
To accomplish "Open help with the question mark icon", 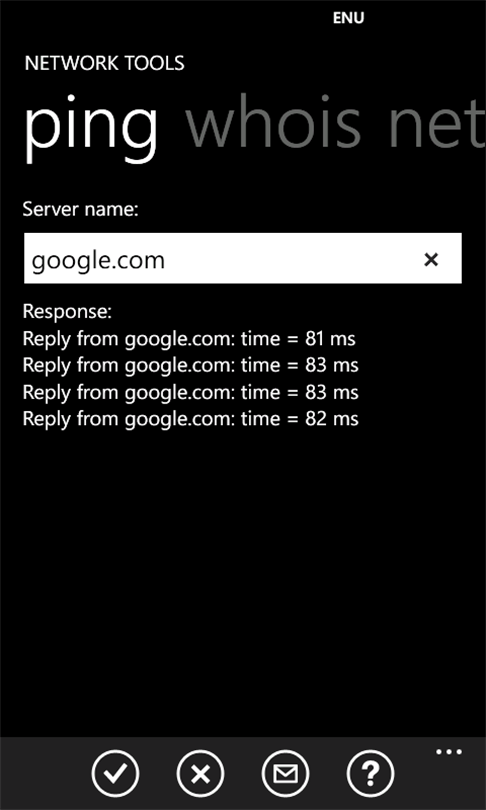I will pyautogui.click(x=371, y=773).
